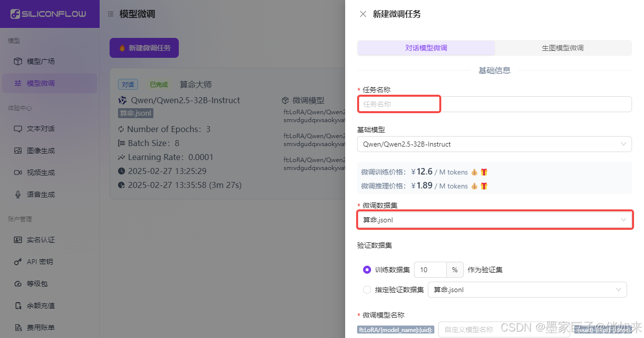Click the microphone icon of 语音生成
644x338 pixels.
(18, 194)
